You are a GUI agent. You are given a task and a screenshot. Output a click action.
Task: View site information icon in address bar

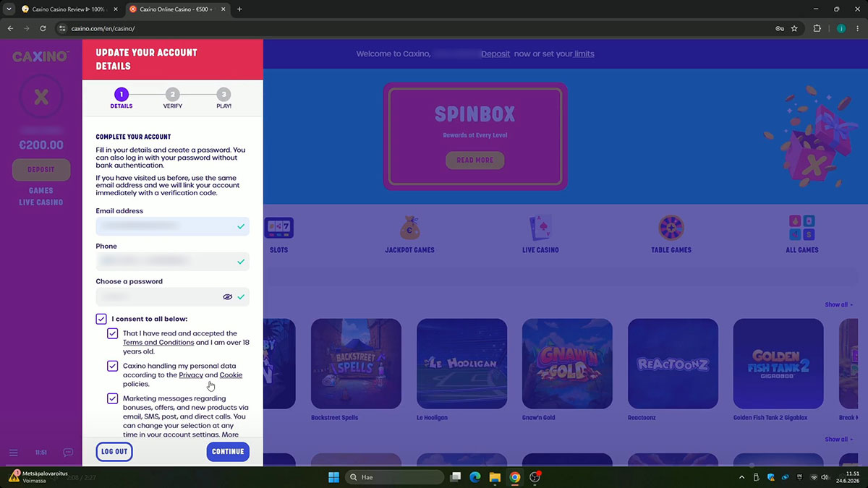click(x=62, y=29)
